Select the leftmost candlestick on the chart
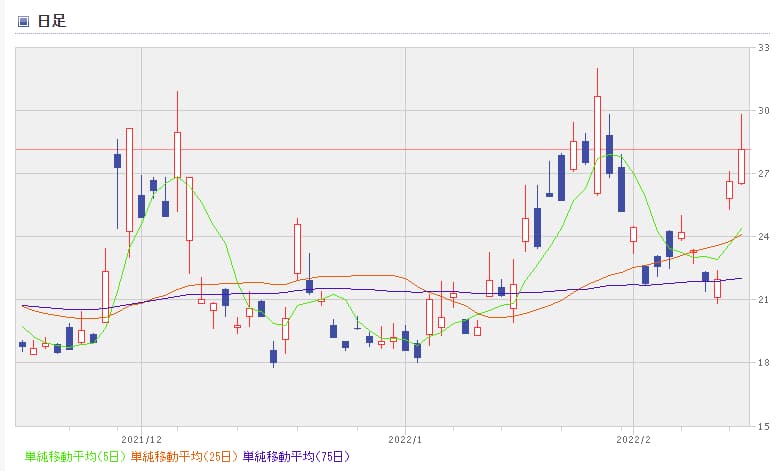778x471 pixels. click(x=22, y=344)
